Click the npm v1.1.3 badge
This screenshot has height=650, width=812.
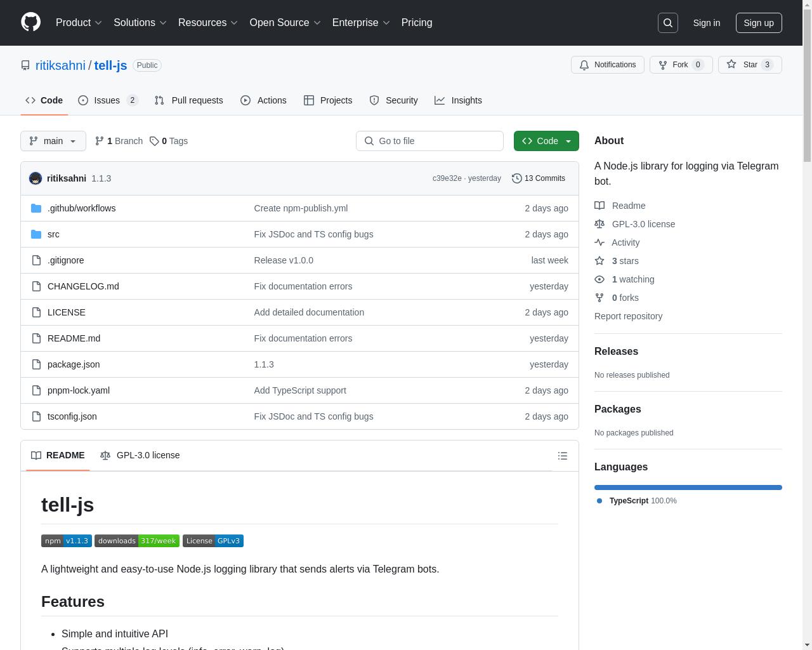click(x=67, y=541)
